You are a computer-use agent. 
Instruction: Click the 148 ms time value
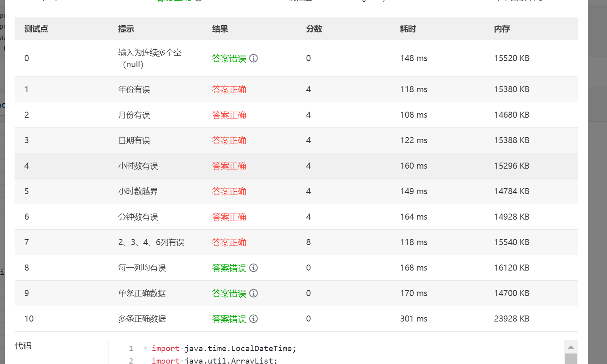pyautogui.click(x=414, y=58)
